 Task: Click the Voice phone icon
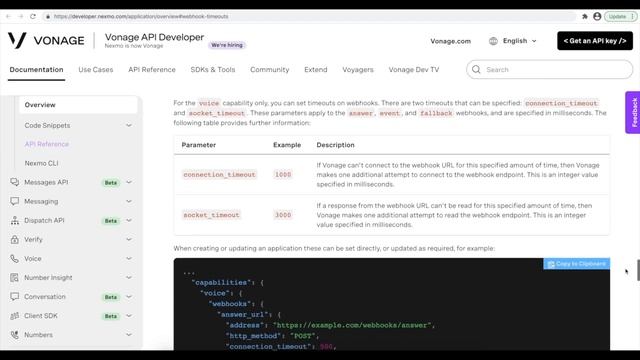15,259
